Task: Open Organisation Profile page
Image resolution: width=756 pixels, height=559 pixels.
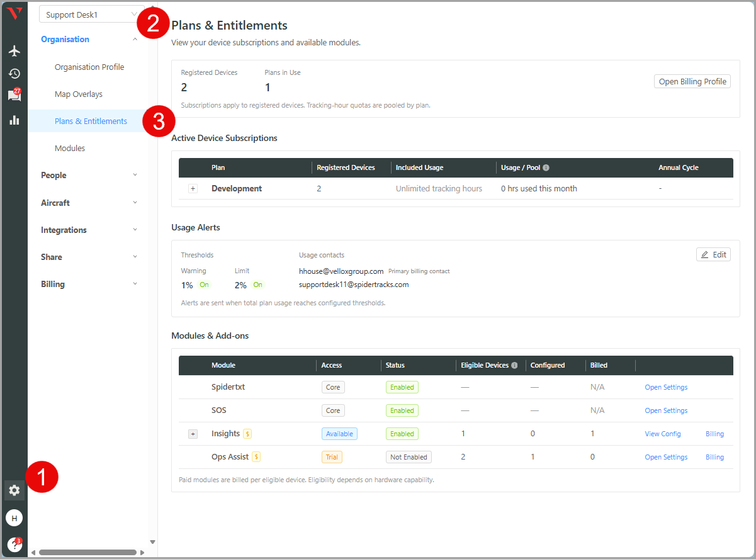Action: (x=89, y=67)
